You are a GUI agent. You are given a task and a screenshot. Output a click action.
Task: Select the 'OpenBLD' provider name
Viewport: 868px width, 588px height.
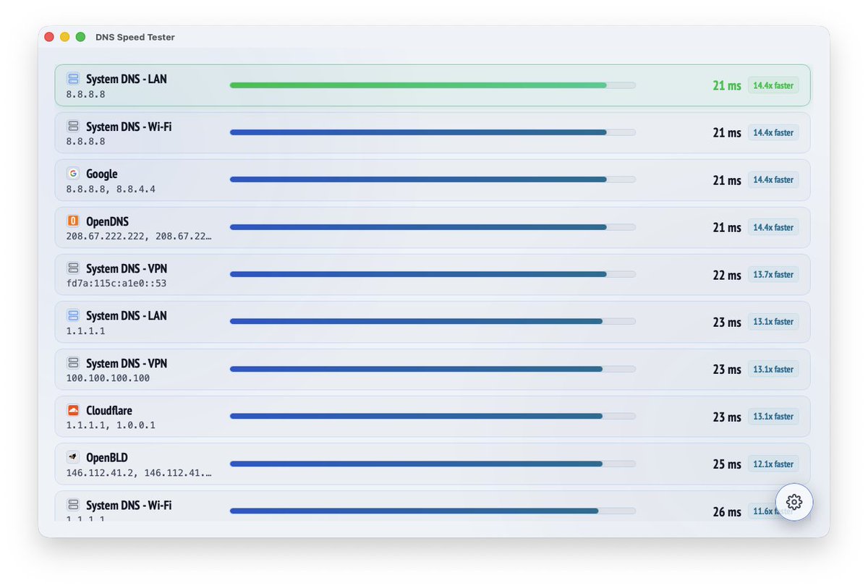[107, 457]
